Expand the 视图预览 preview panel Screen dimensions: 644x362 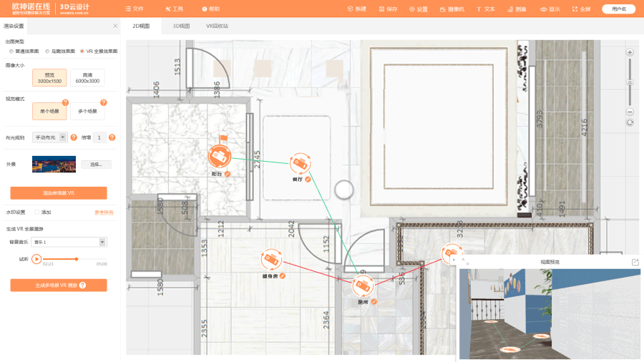(465, 261)
